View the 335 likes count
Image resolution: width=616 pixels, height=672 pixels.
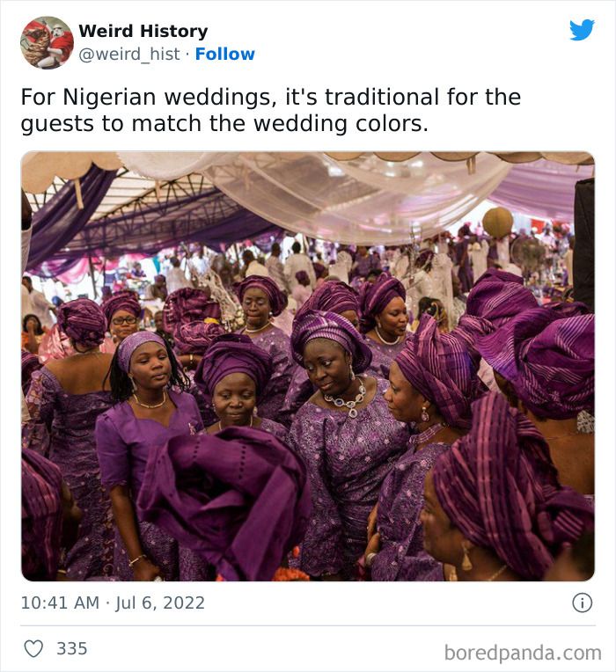(x=72, y=649)
